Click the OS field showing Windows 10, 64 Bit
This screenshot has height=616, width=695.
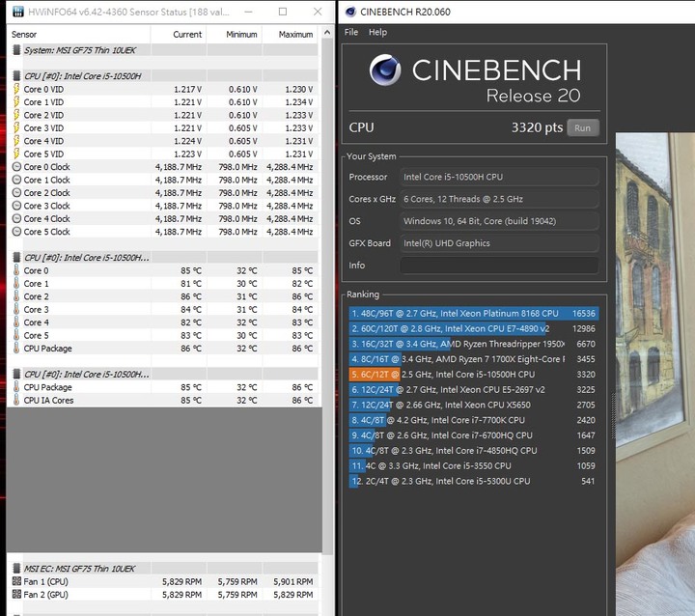pyautogui.click(x=500, y=221)
